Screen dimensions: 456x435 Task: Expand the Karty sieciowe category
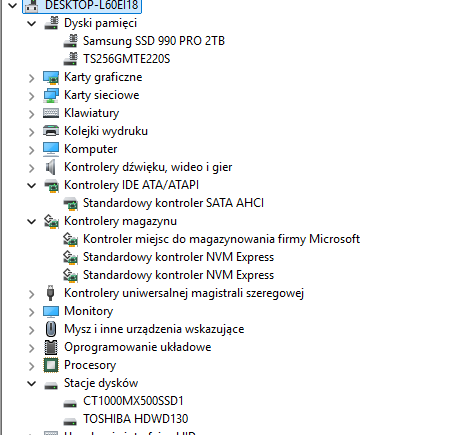pos(31,96)
